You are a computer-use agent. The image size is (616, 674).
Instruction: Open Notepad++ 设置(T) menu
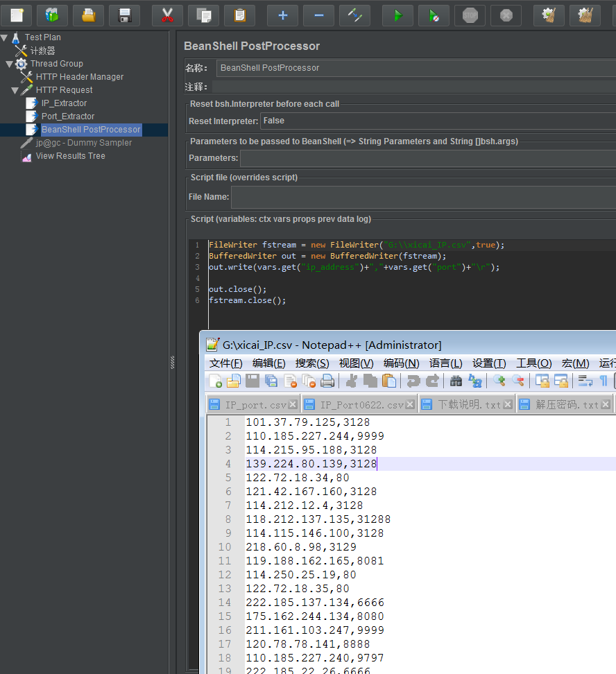point(489,363)
